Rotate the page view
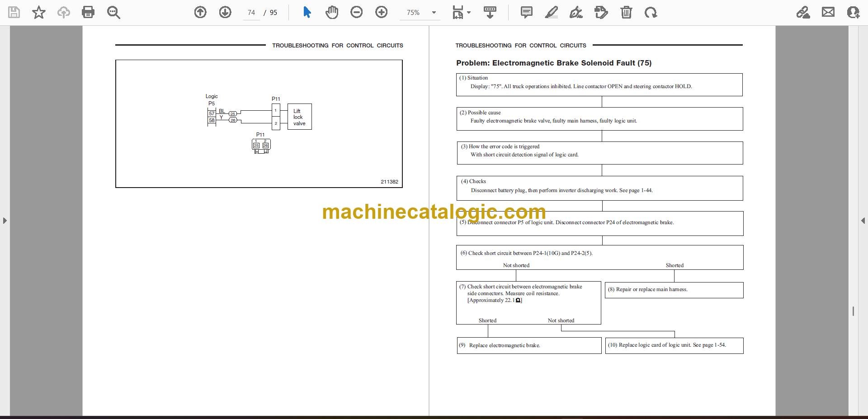 coord(651,12)
